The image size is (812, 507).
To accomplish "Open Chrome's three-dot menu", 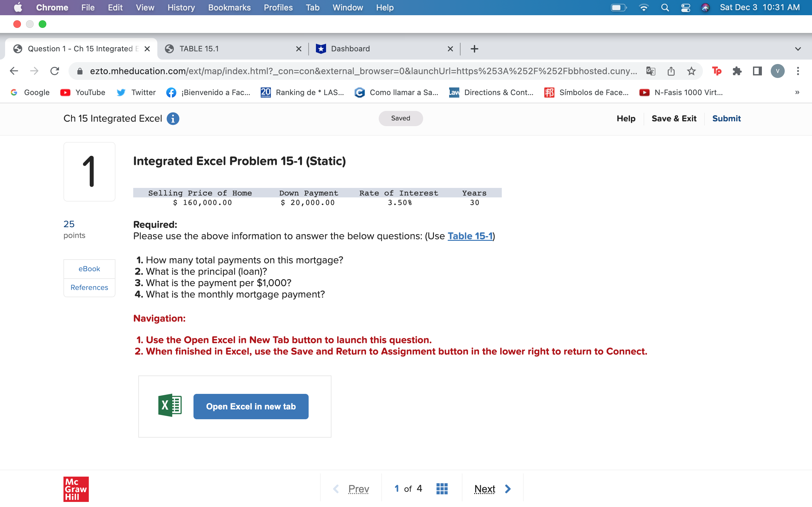I will tap(798, 71).
